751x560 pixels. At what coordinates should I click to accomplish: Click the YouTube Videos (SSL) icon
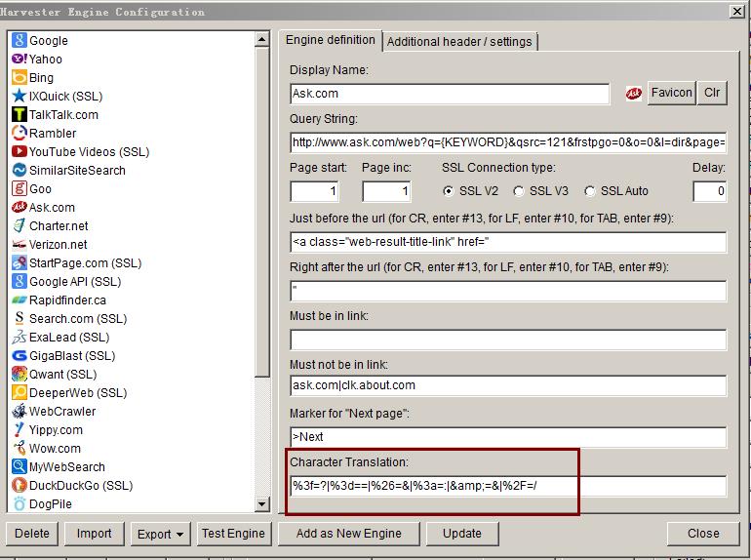pyautogui.click(x=20, y=151)
